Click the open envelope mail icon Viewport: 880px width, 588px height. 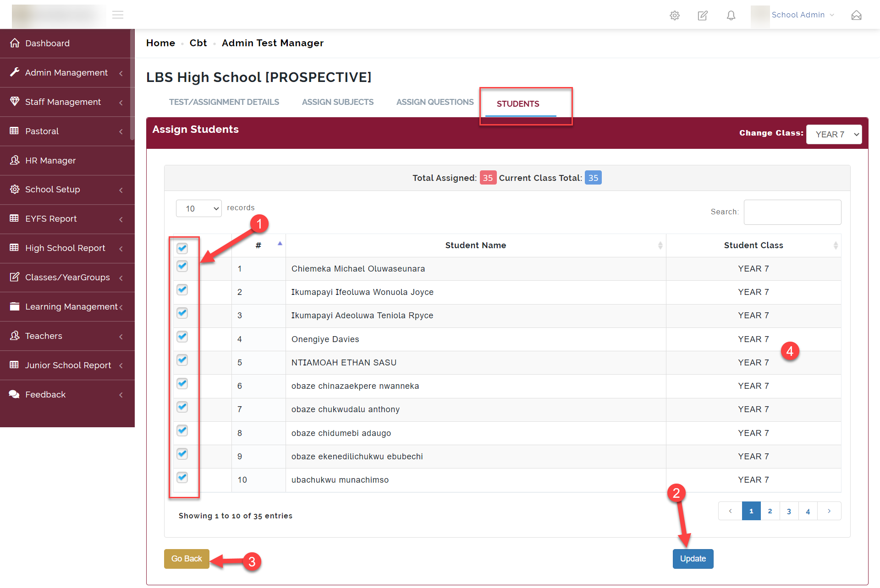856,16
